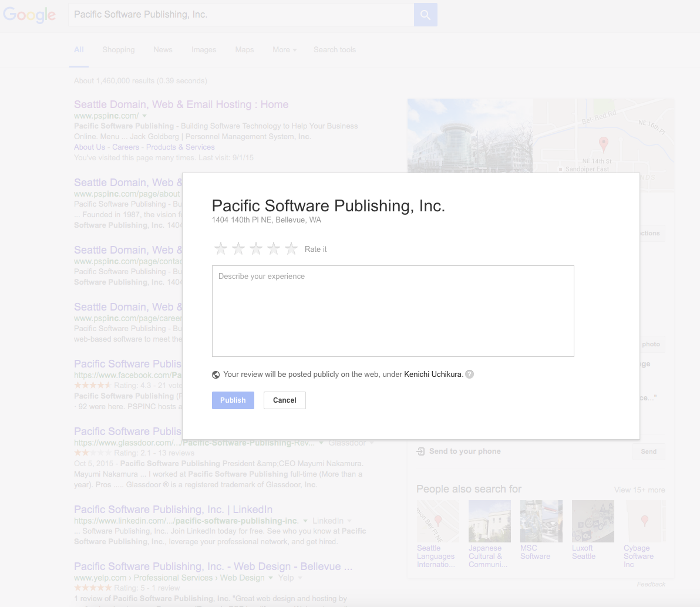Expand dropdown beside LinkedIn result URL
Screen dimensions: 700x607
(305, 521)
